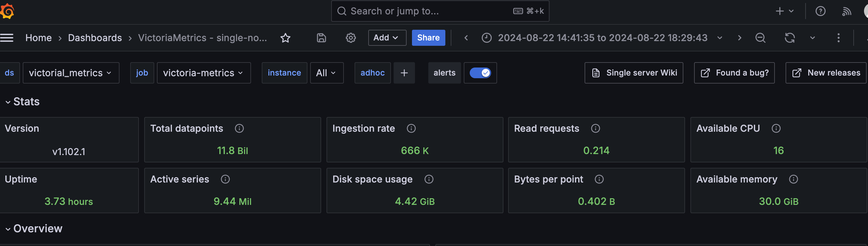This screenshot has height=246, width=868.
Task: Show info for Active series panel
Action: tap(225, 179)
